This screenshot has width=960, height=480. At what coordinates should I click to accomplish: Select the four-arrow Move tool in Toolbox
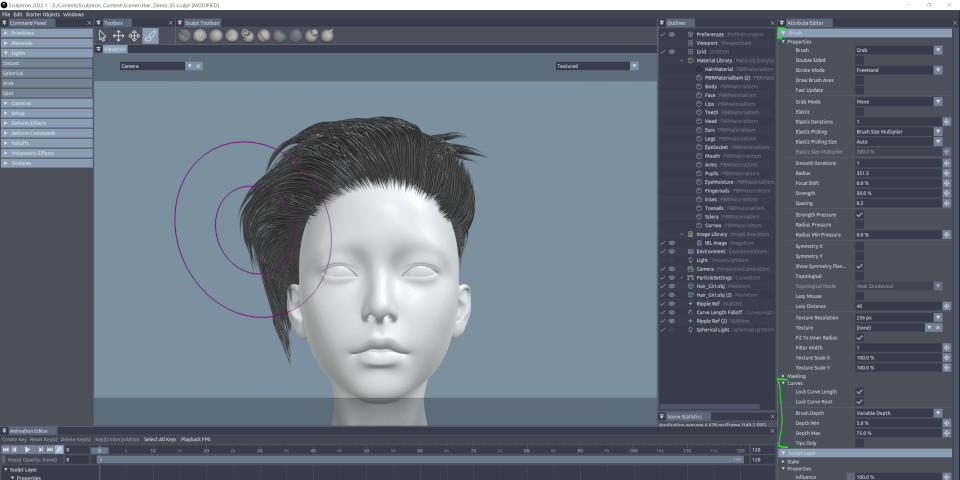(x=119, y=35)
